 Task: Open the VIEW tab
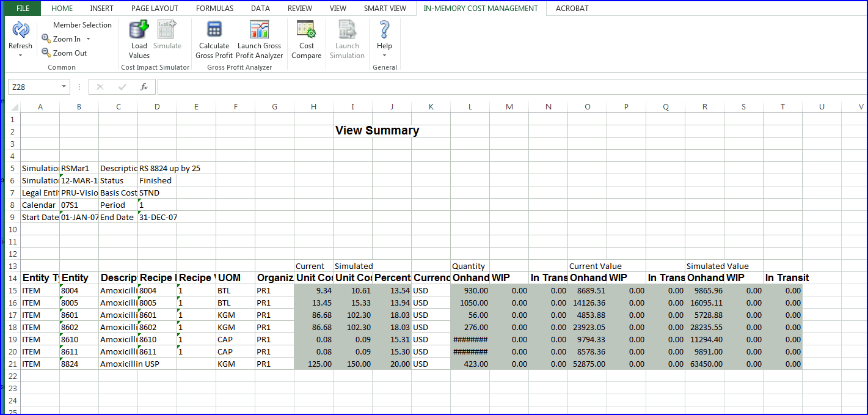pos(338,9)
